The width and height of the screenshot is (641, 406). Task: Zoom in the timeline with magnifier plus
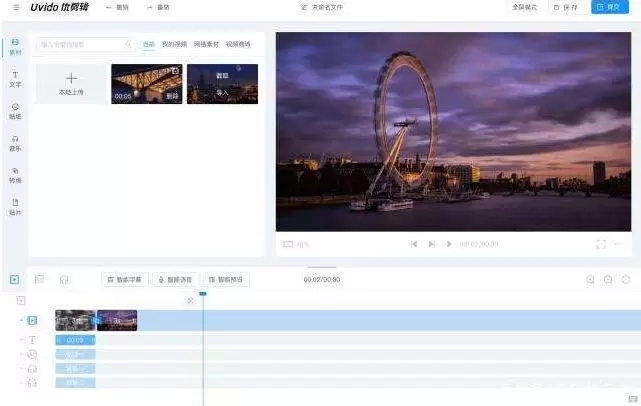(591, 280)
